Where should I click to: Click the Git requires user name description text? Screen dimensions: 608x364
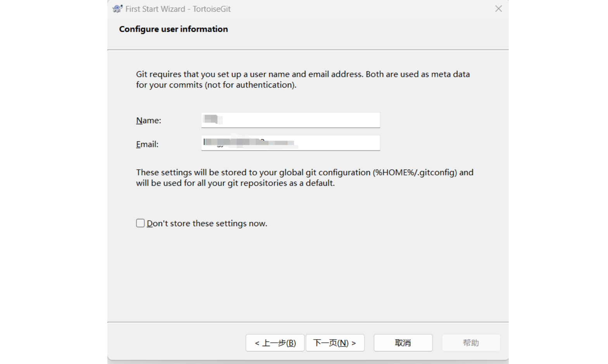coord(303,79)
